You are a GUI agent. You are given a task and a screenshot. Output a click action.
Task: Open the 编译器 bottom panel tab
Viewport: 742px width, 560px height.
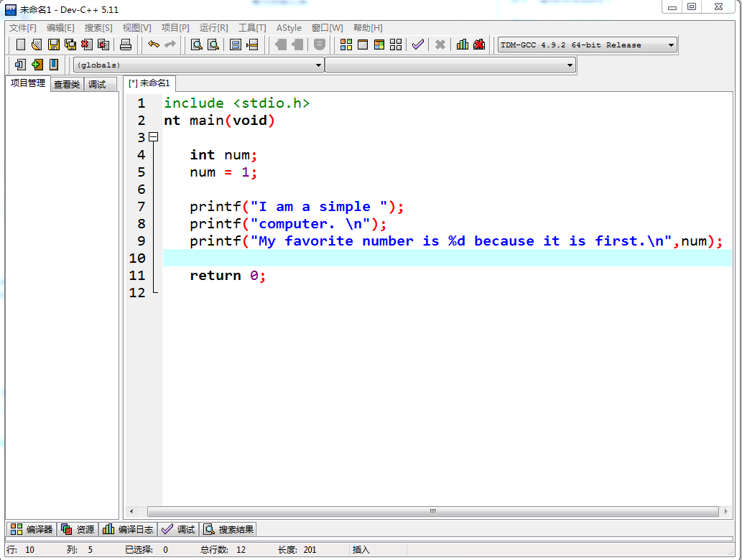coord(32,529)
